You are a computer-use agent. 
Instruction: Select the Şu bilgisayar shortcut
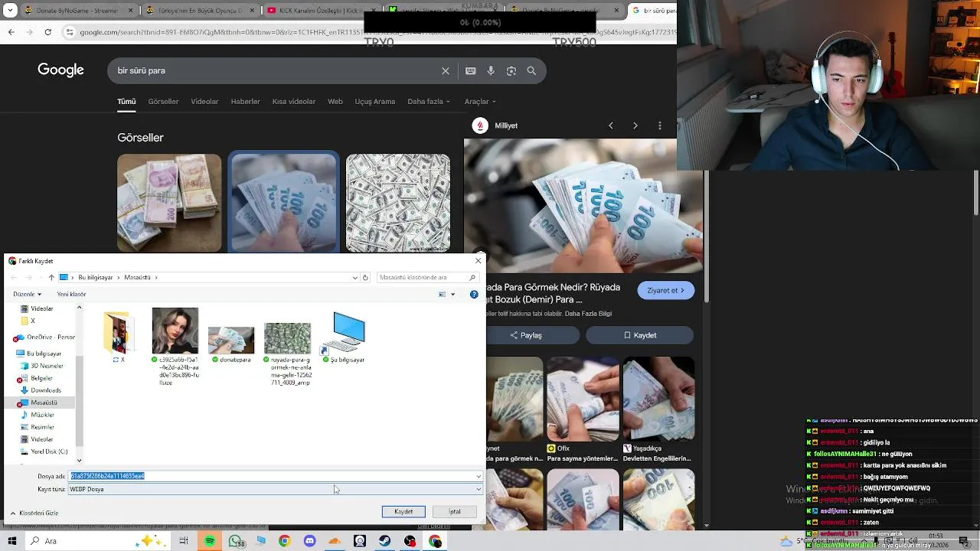tap(343, 337)
